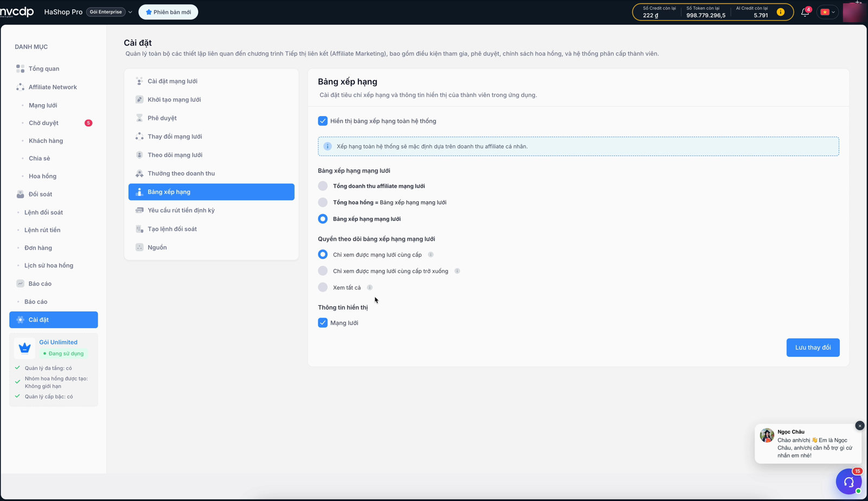Click the credit info warning icon

tap(781, 12)
